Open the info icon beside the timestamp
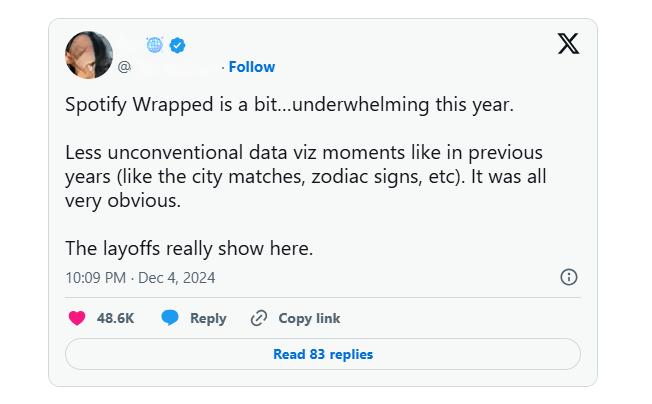652x404 pixels. coord(568,277)
